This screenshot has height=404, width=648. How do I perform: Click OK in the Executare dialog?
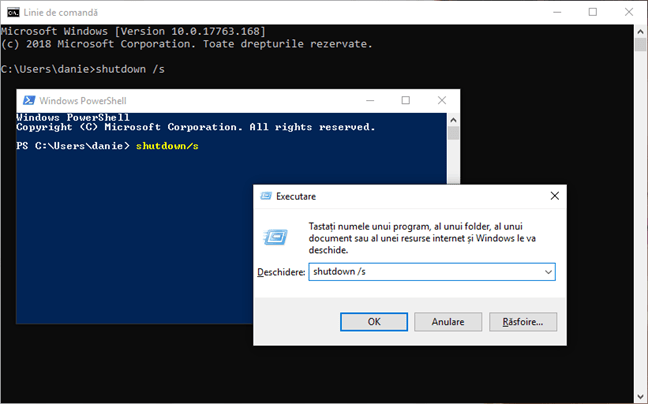[374, 322]
